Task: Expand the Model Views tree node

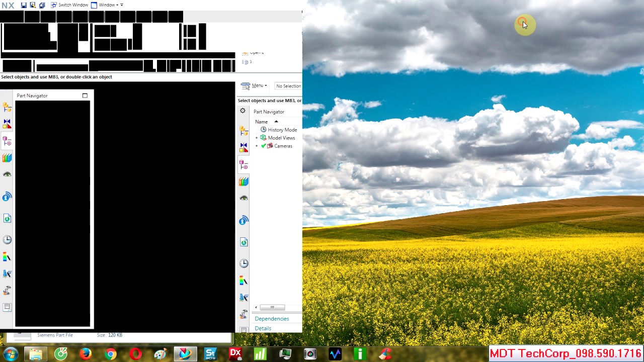Action: 257,138
